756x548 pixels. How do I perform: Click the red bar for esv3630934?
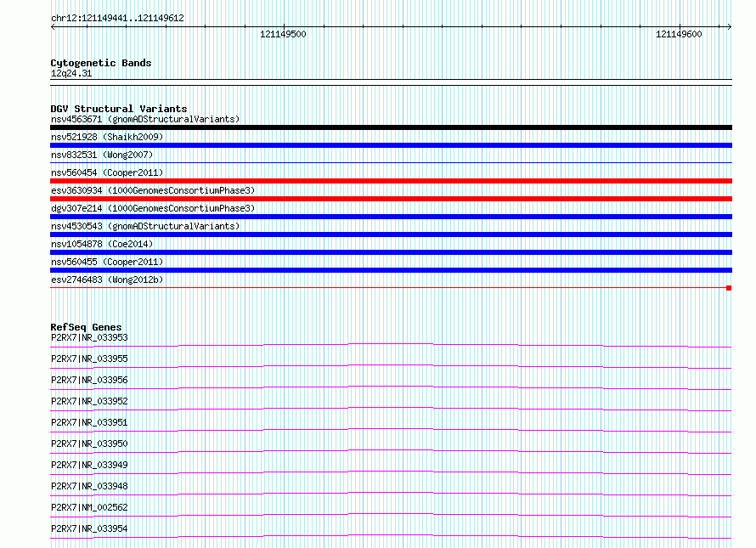coord(391,199)
